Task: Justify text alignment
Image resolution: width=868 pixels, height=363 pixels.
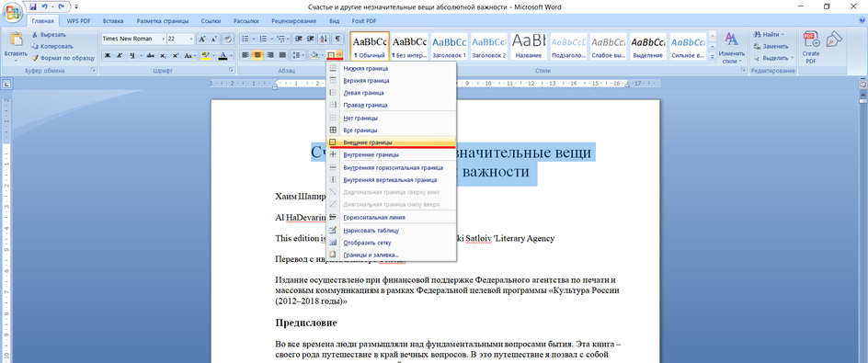Action: tap(282, 55)
